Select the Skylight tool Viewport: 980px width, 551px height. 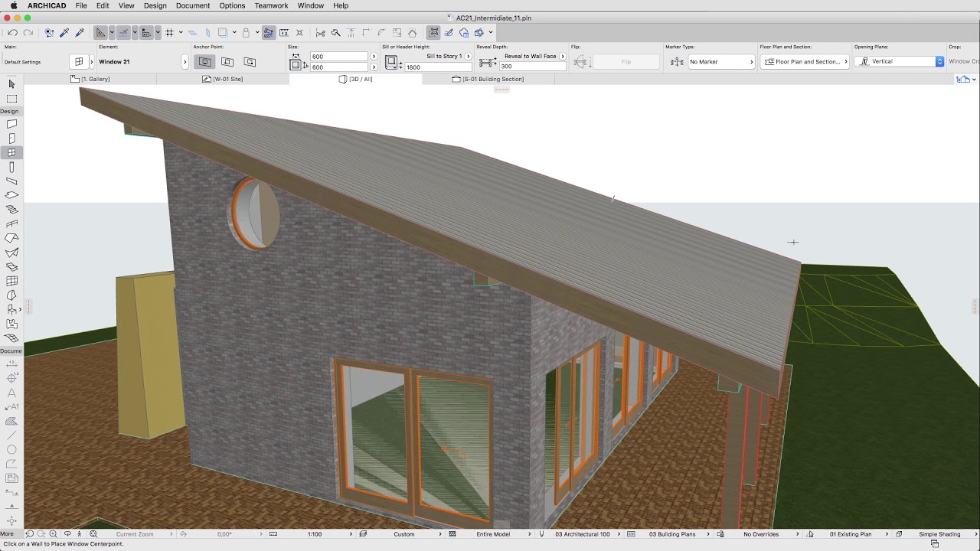(x=11, y=267)
